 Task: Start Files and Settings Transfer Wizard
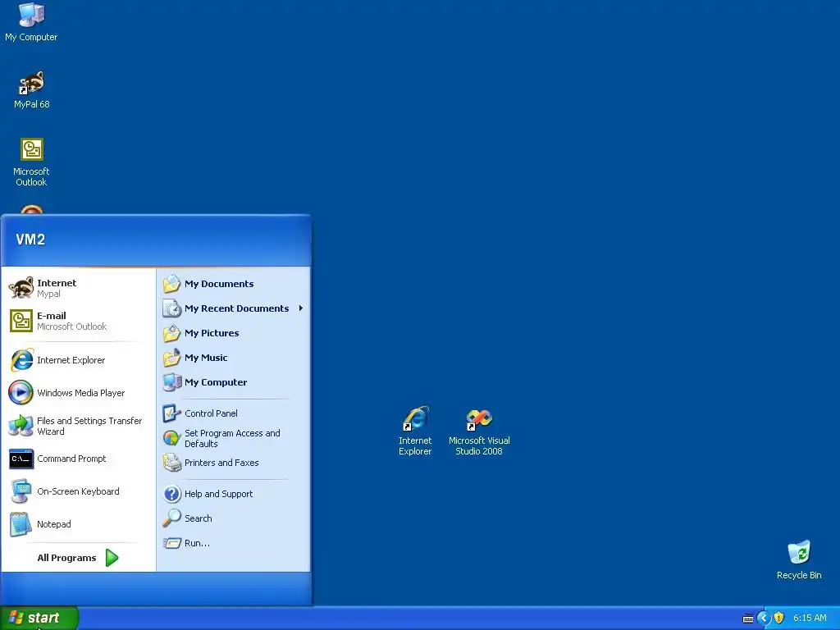[x=78, y=426]
